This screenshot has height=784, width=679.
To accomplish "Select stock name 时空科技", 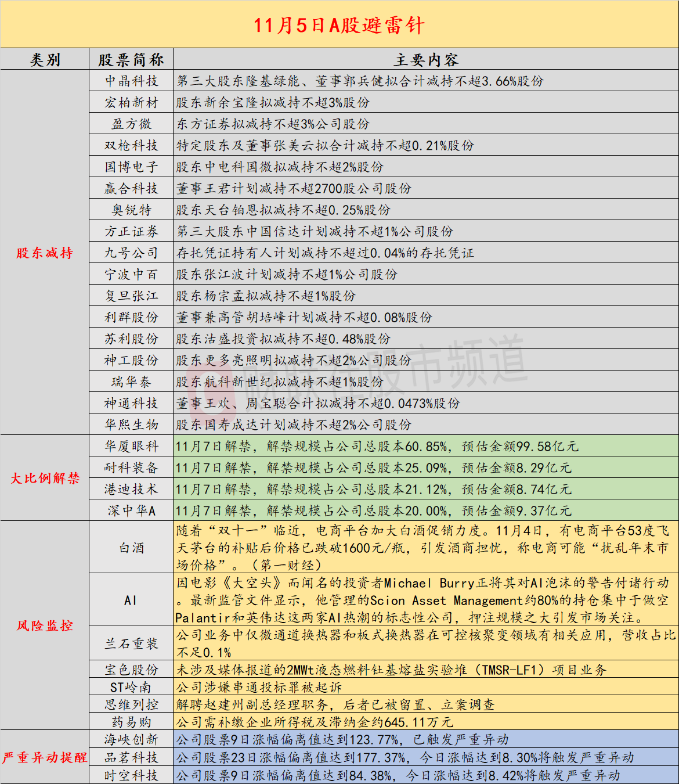I will pyautogui.click(x=131, y=775).
